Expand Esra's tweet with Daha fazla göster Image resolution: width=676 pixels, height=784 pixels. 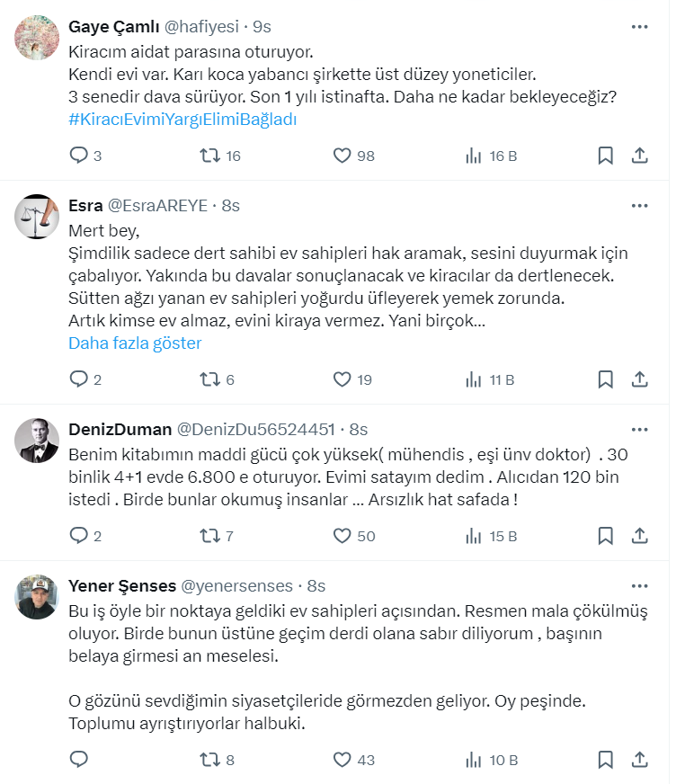135,343
